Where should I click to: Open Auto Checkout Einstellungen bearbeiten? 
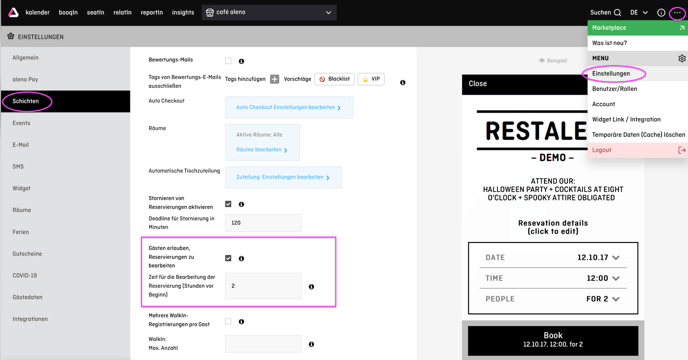[289, 108]
